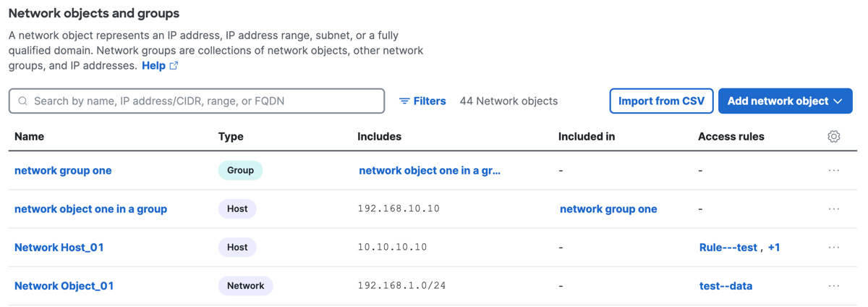The image size is (868, 307).
Task: Open Network Object_01 details
Action: (64, 285)
